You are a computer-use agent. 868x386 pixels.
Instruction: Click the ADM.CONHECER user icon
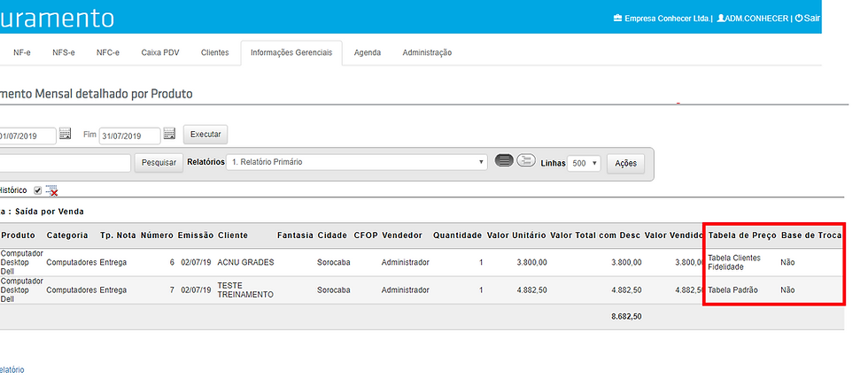point(720,19)
